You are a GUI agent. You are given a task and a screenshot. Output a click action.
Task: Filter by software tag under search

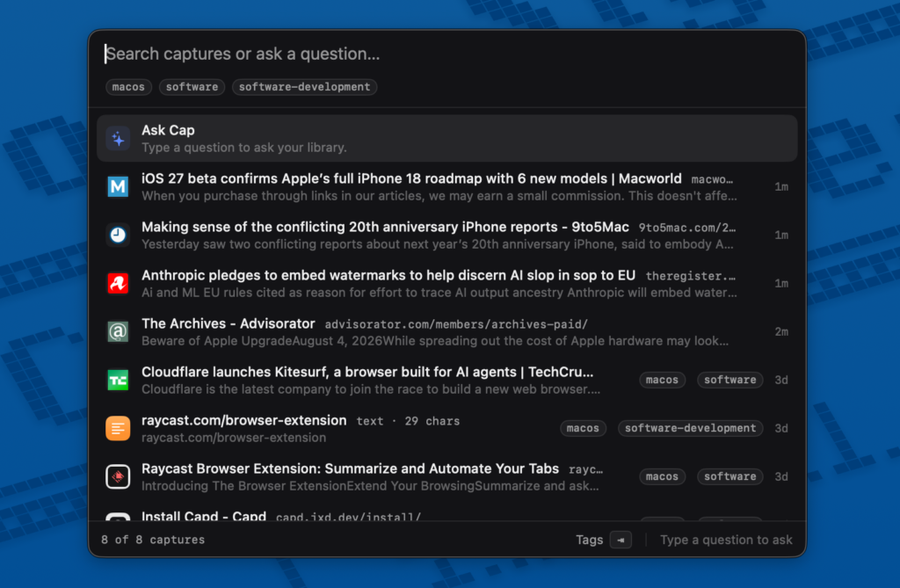[x=192, y=87]
